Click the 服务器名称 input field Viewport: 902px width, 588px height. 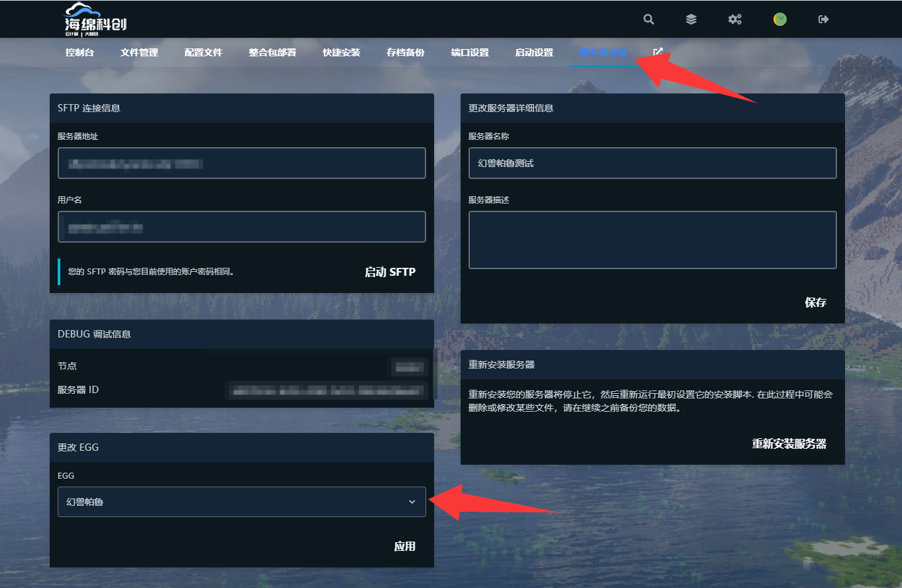pos(652,163)
